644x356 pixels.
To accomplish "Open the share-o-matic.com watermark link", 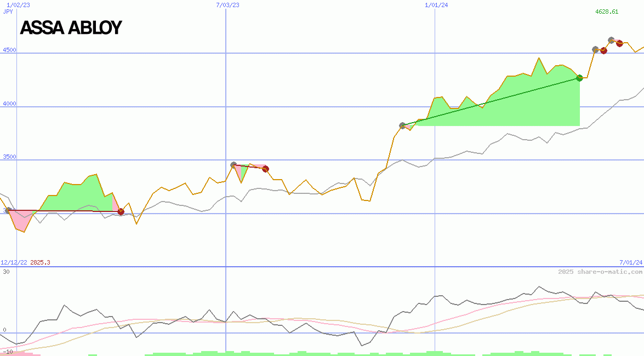I will coord(600,272).
